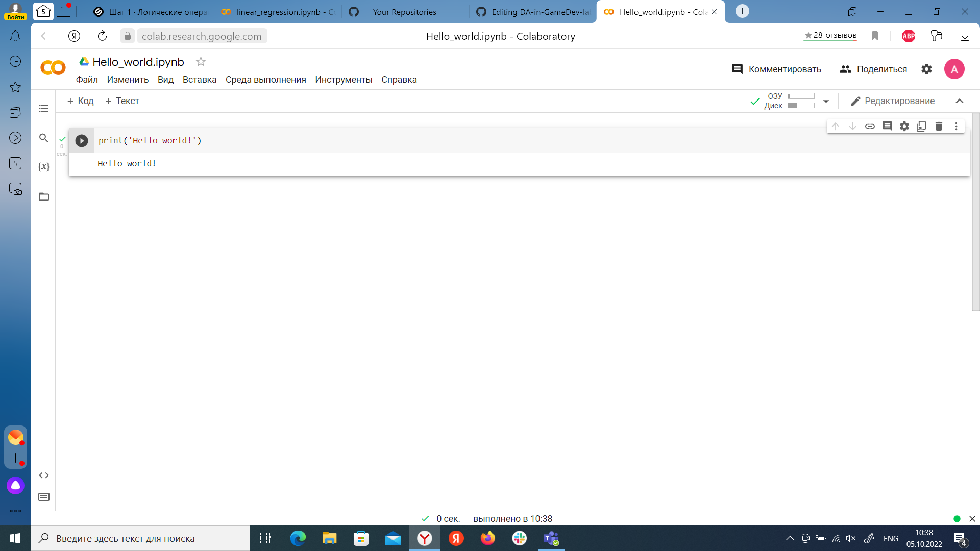Open Colab settings gear in header

click(926, 69)
